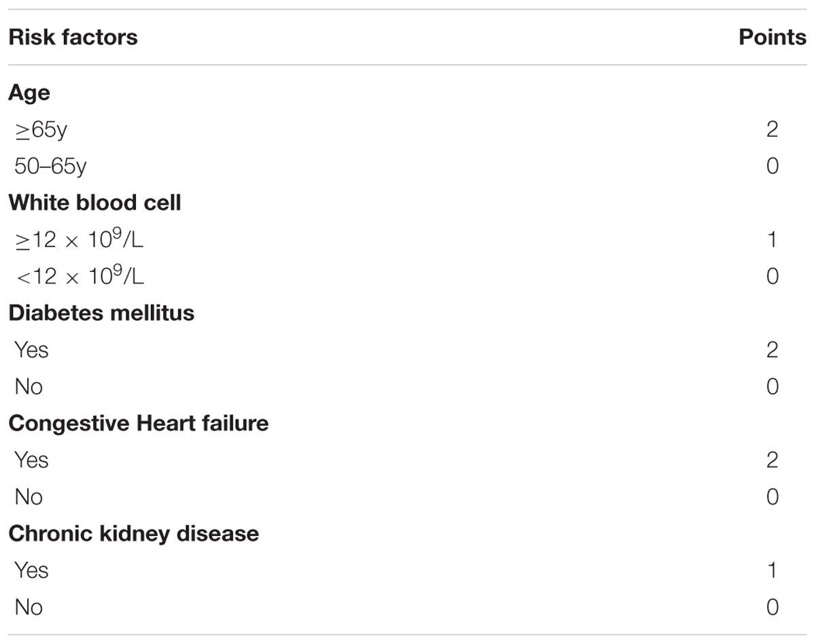Select the 'Age' section heading
The height and width of the screenshot is (644, 816).
pyautogui.click(x=29, y=93)
